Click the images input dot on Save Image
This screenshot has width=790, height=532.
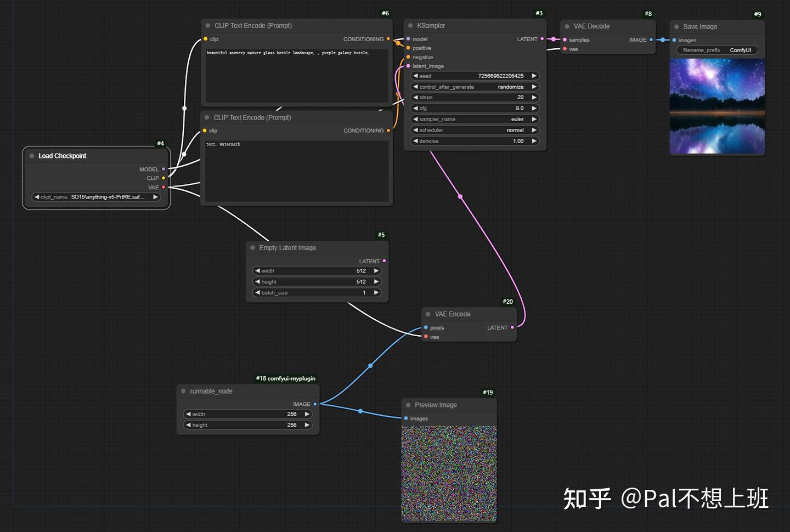675,40
